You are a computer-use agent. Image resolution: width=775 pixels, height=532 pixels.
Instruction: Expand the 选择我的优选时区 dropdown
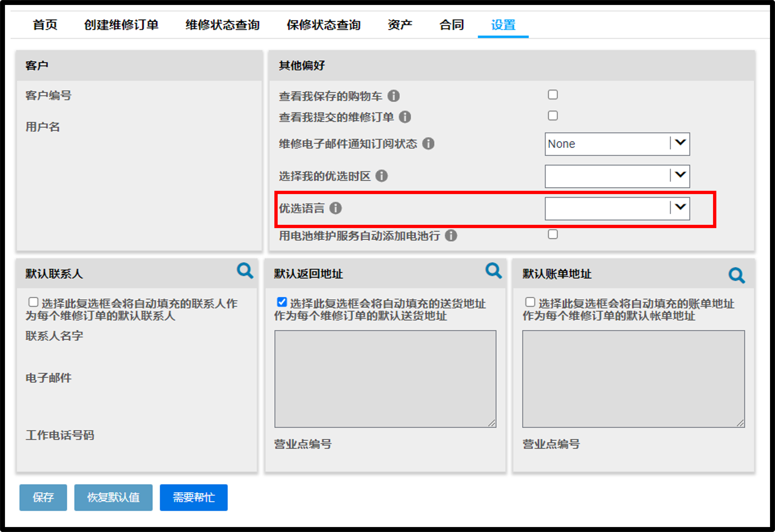click(x=617, y=176)
